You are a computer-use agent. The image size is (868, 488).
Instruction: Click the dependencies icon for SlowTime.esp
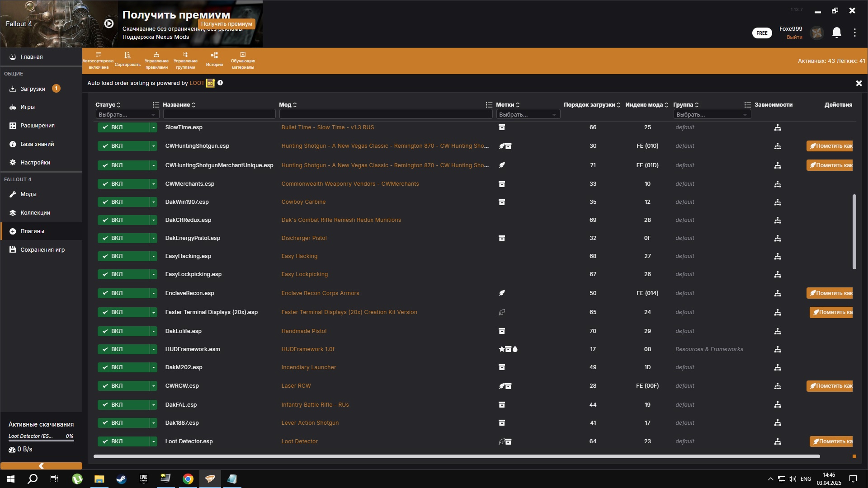tap(778, 128)
